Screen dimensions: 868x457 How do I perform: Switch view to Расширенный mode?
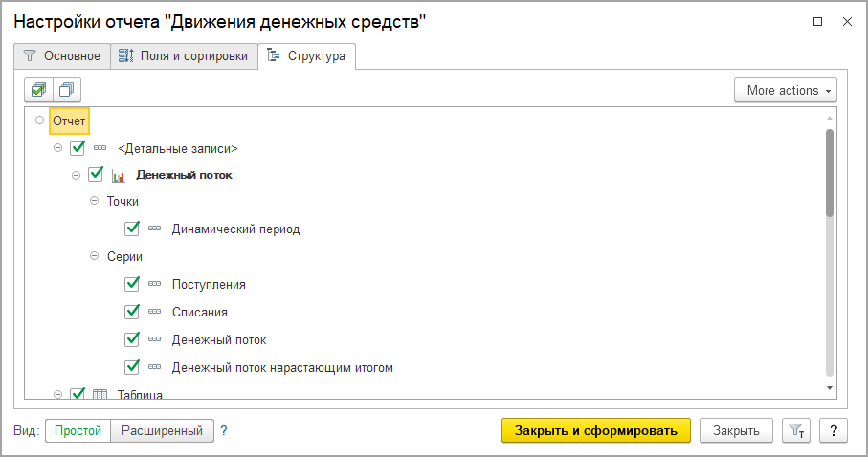point(161,431)
